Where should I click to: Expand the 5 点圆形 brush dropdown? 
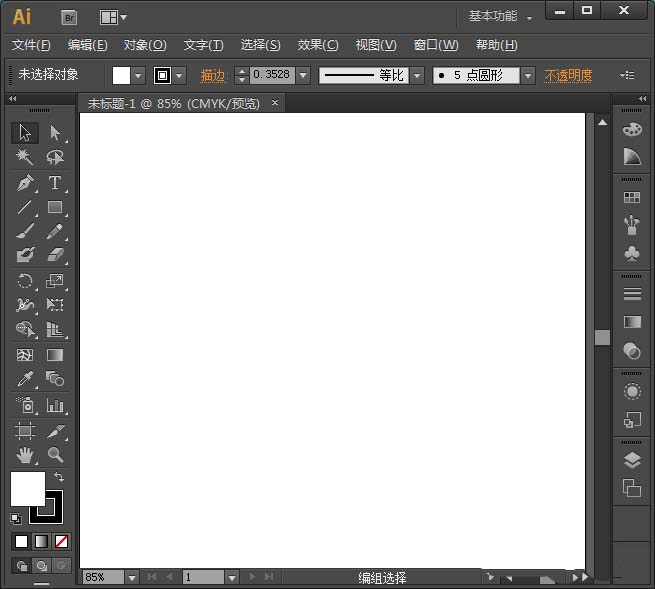[x=527, y=76]
